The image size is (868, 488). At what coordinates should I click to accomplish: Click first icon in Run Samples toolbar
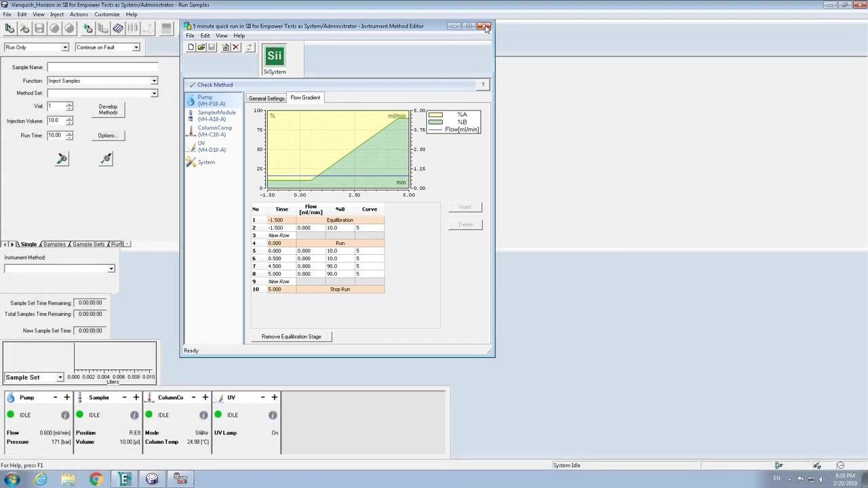(9, 28)
